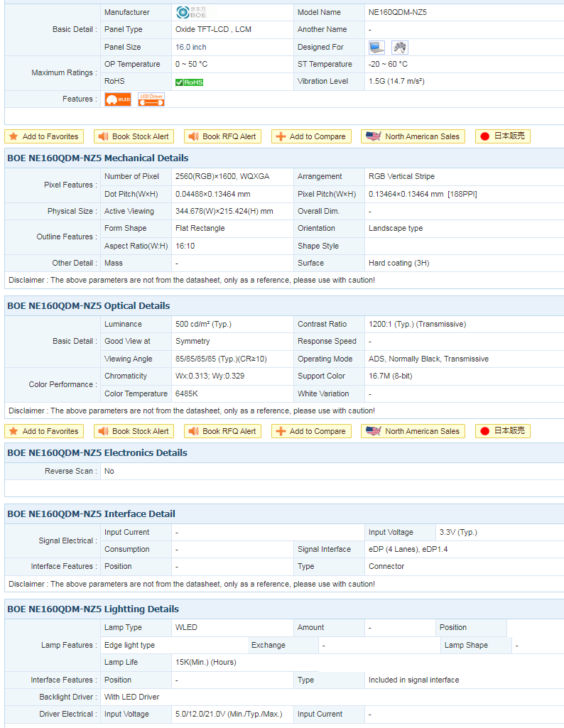Click panel size 16.0 inch value
Viewport: 564px width, 728px height.
pos(191,47)
